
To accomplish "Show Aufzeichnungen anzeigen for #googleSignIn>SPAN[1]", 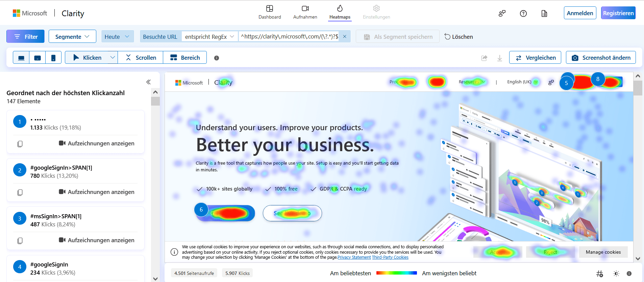I will point(97,192).
